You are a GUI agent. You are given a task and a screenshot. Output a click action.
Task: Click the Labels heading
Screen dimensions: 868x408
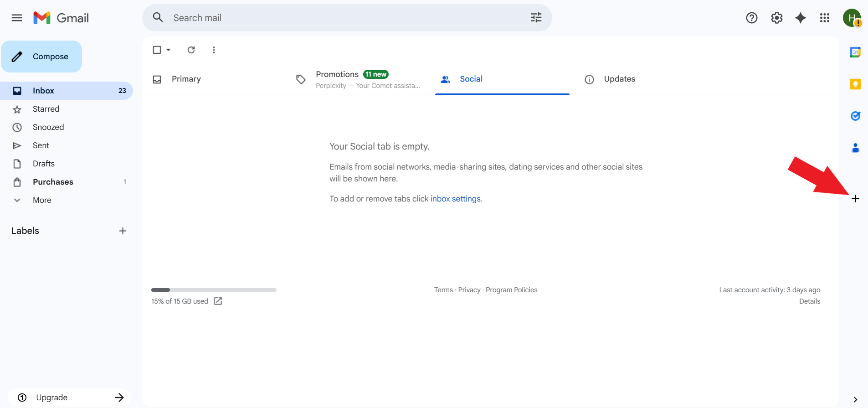25,231
